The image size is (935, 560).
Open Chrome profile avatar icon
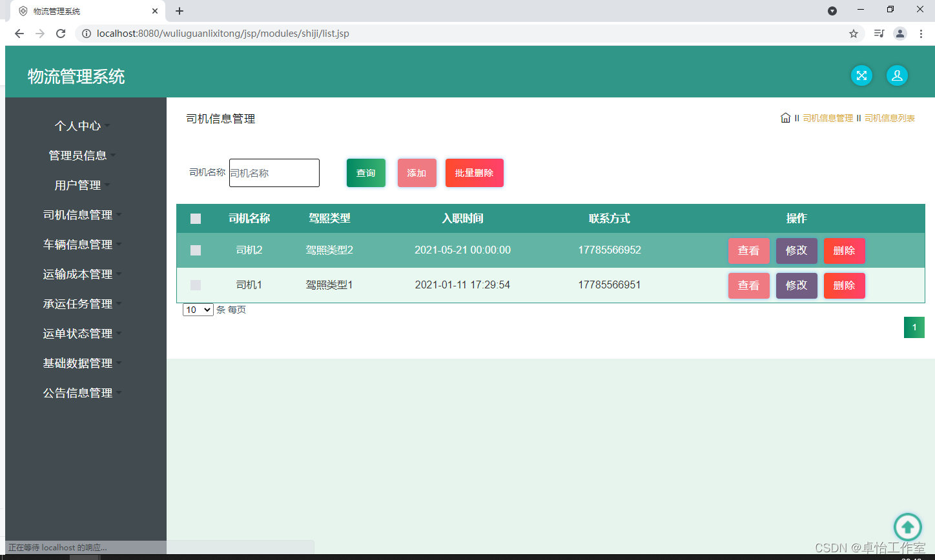point(900,34)
